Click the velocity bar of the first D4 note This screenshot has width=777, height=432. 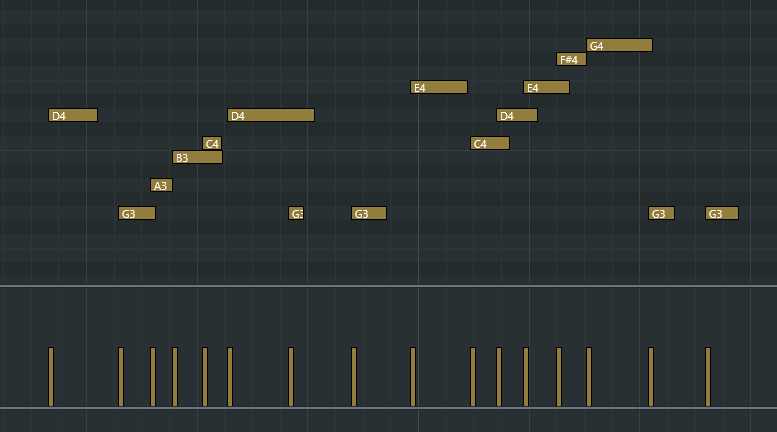pos(51,377)
